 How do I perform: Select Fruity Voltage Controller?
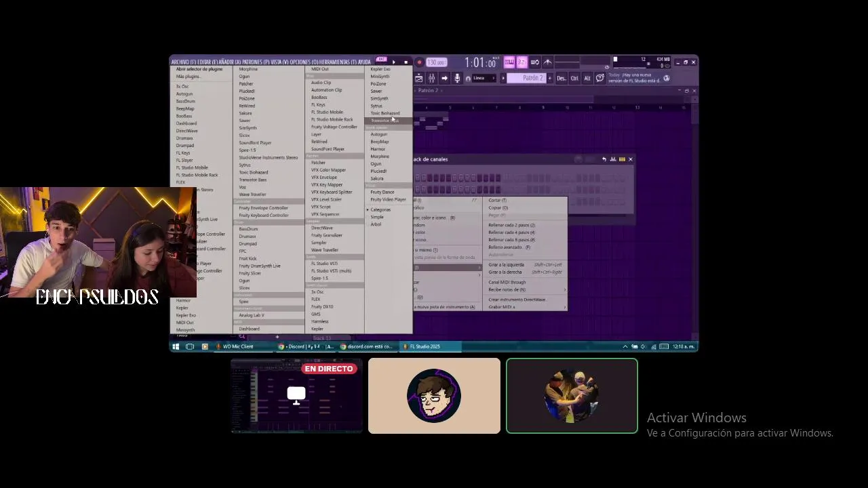click(334, 127)
